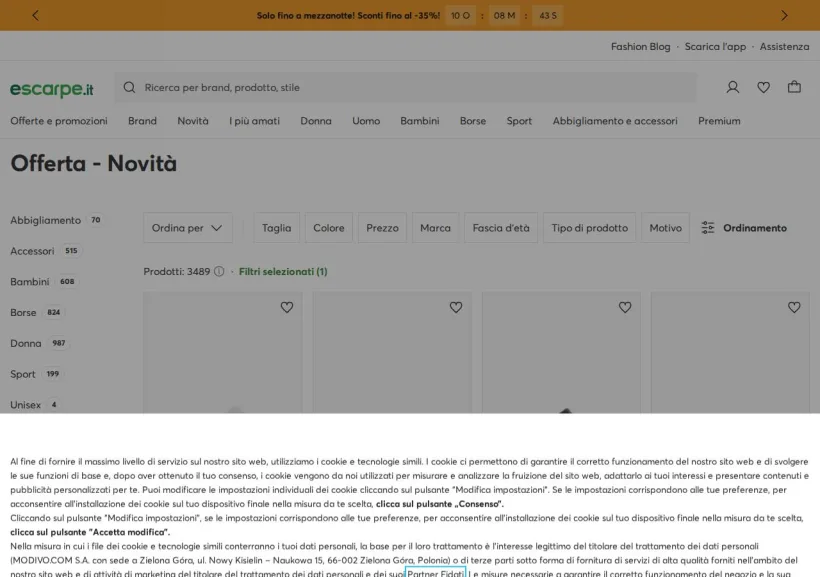The height and width of the screenshot is (577, 820).
Task: Open Partner Fidati link in cookie notice
Action: pos(436,572)
